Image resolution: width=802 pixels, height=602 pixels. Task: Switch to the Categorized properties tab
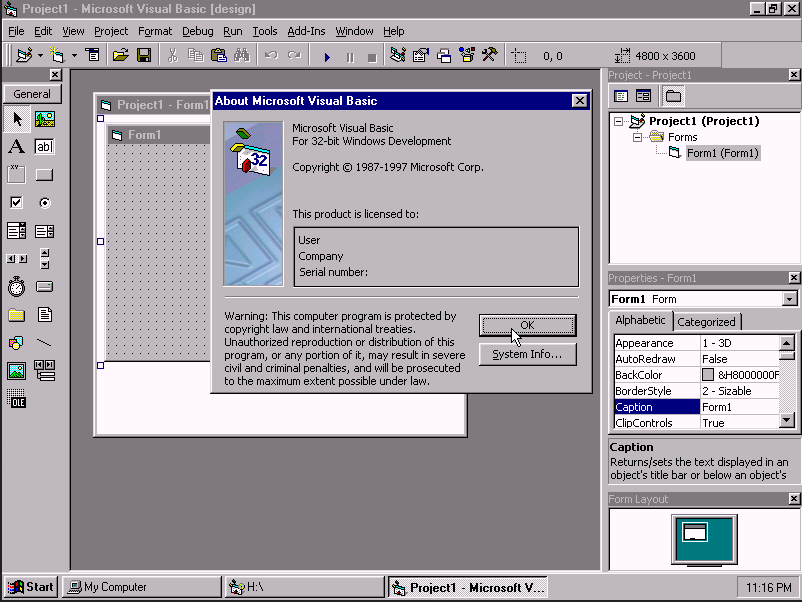pyautogui.click(x=706, y=322)
